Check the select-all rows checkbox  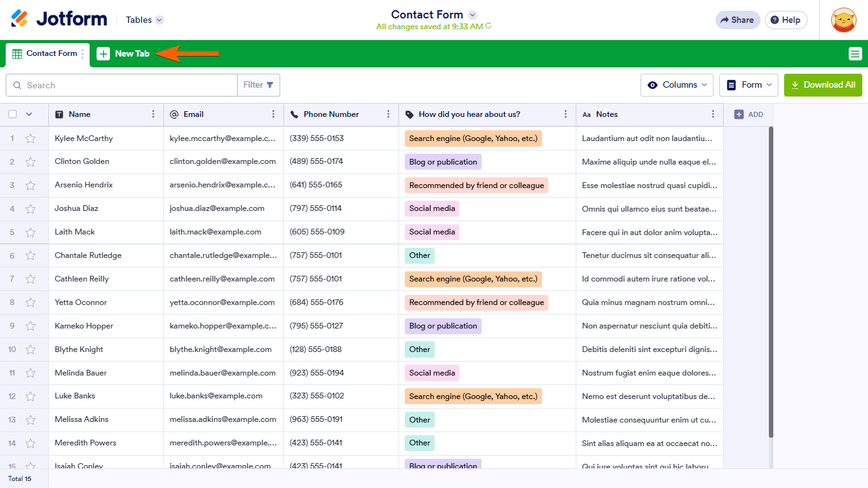(13, 114)
